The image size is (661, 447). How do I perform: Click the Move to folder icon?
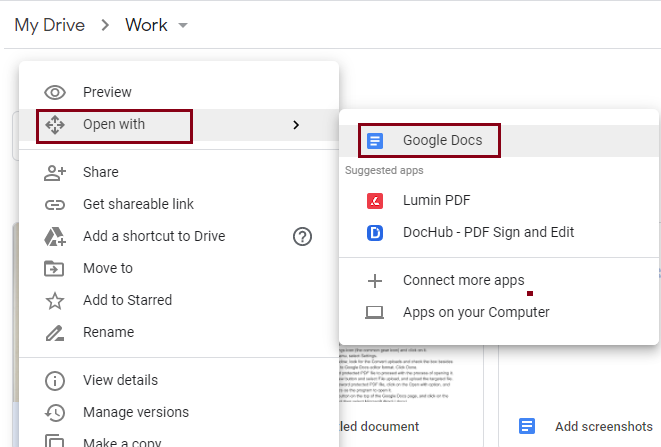54,269
